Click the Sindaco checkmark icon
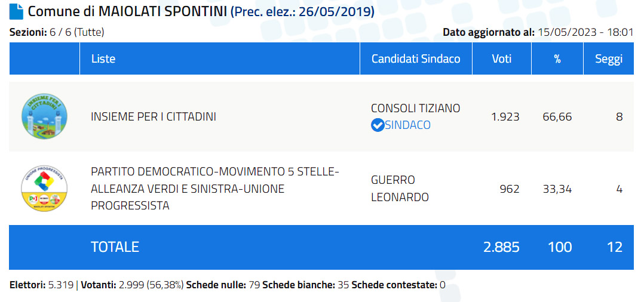 click(378, 125)
